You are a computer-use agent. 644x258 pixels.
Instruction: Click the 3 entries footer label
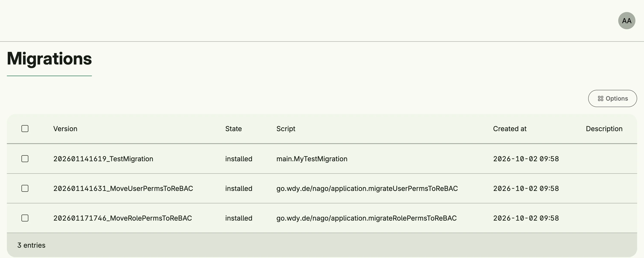[31, 245]
